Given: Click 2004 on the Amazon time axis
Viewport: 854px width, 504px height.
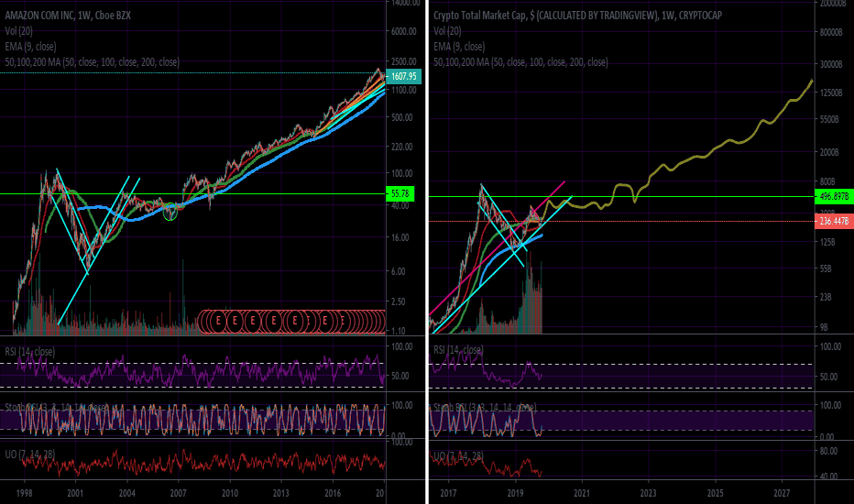Looking at the screenshot, I should 126,493.
